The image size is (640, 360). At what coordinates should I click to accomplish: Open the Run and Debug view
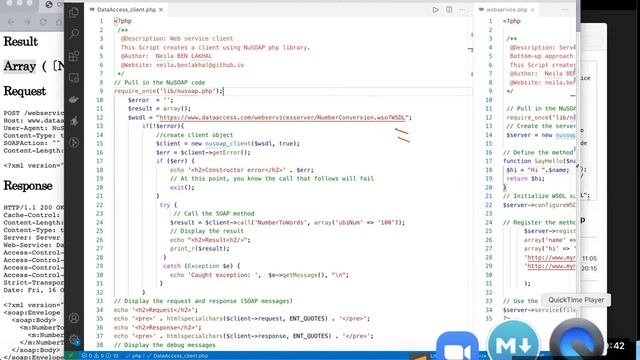pos(74,121)
